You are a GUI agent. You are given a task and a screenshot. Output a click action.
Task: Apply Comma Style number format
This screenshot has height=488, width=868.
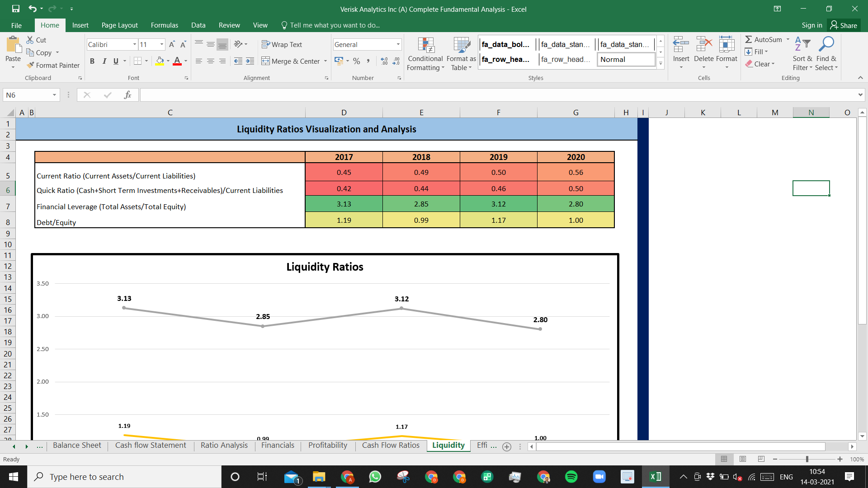pyautogui.click(x=368, y=61)
